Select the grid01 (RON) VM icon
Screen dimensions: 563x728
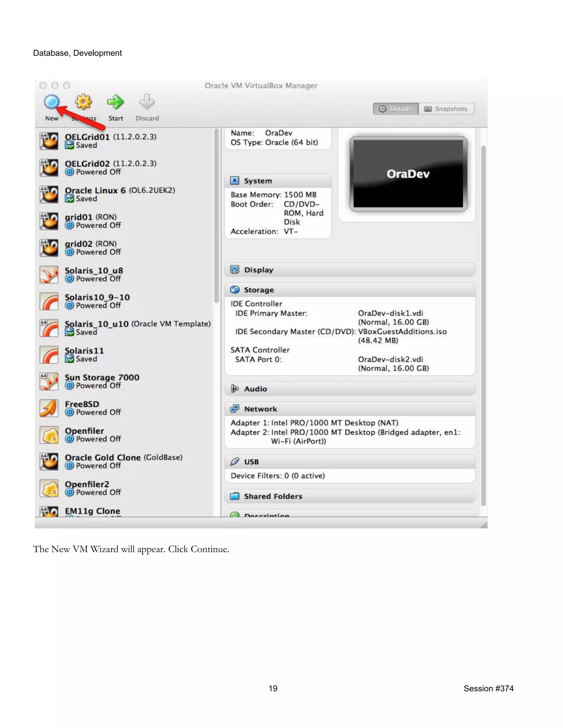point(49,221)
